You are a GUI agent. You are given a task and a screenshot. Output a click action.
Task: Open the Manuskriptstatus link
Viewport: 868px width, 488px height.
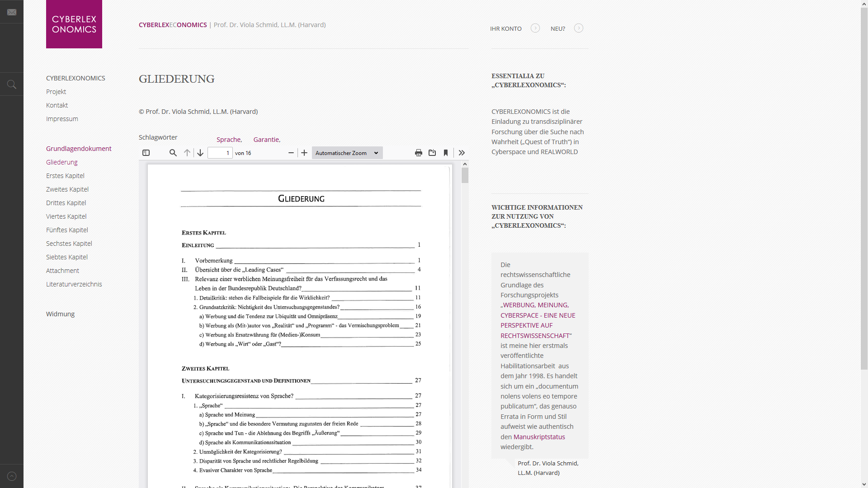539,437
